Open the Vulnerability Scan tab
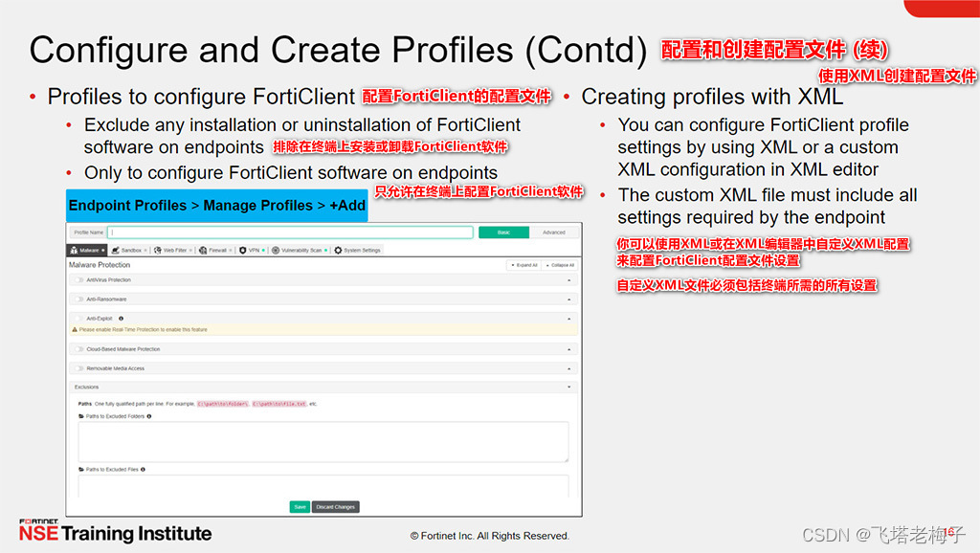This screenshot has height=553, width=980. [300, 250]
